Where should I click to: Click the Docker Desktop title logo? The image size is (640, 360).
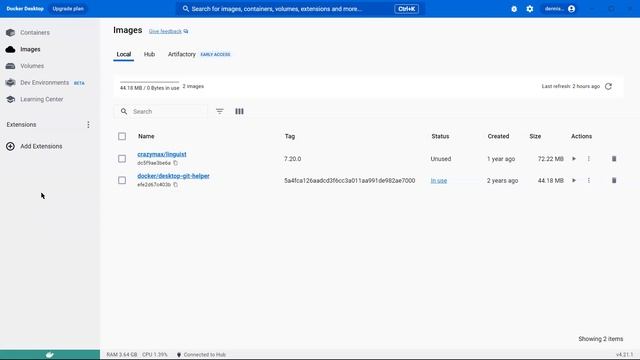tap(25, 9)
